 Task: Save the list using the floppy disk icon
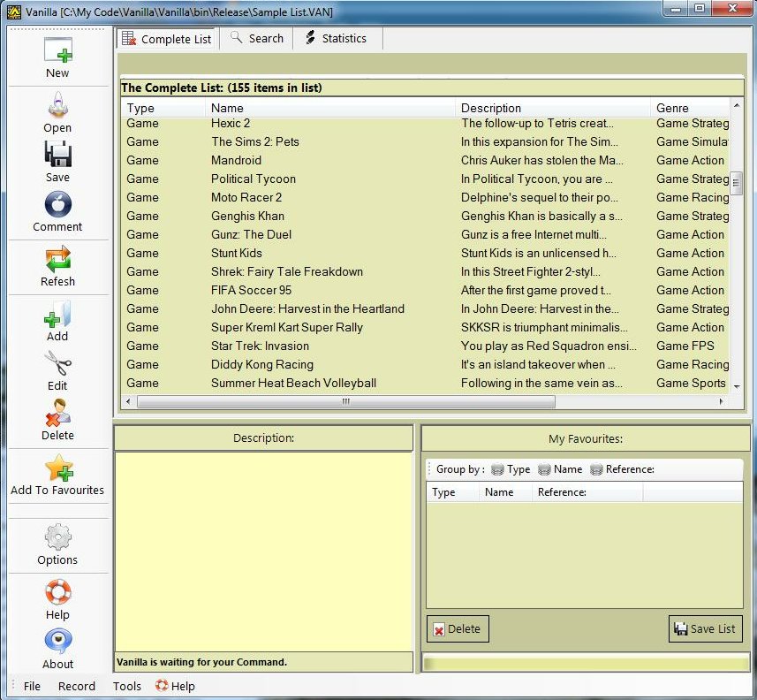(57, 156)
